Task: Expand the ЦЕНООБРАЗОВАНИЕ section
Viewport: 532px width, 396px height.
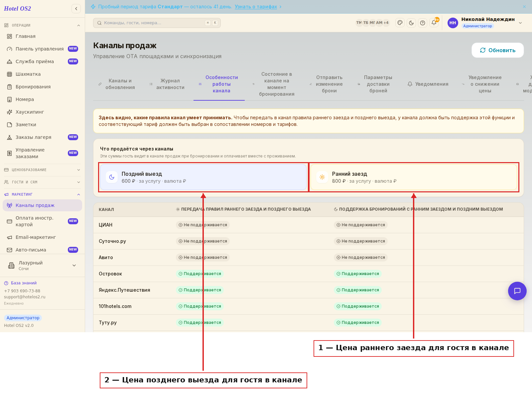Action: point(42,170)
